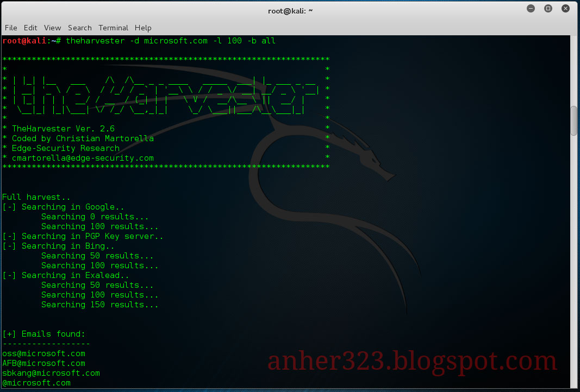Open the File menu
Image resolution: width=580 pixels, height=392 pixels.
tap(11, 28)
